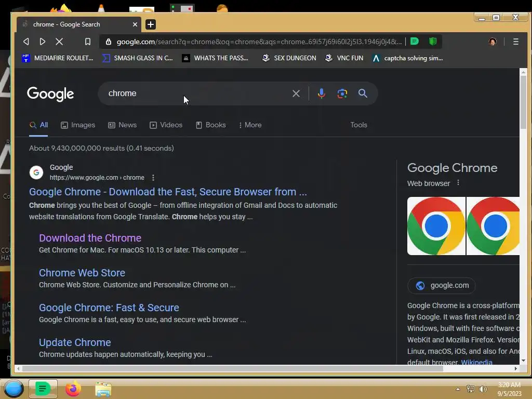Bookmark this page via the bookmark icon
The height and width of the screenshot is (399, 532).
tap(87, 42)
